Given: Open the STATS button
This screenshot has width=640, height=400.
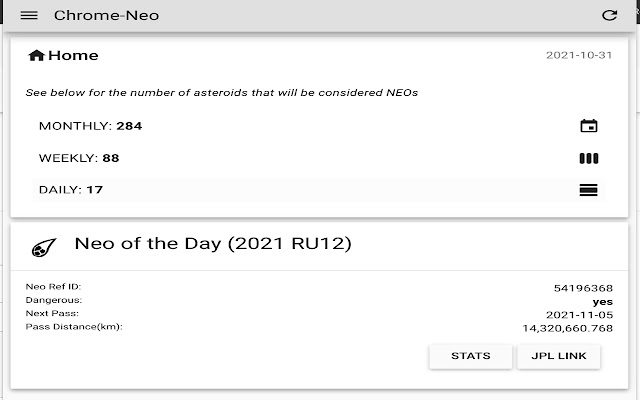Looking at the screenshot, I should click(470, 356).
